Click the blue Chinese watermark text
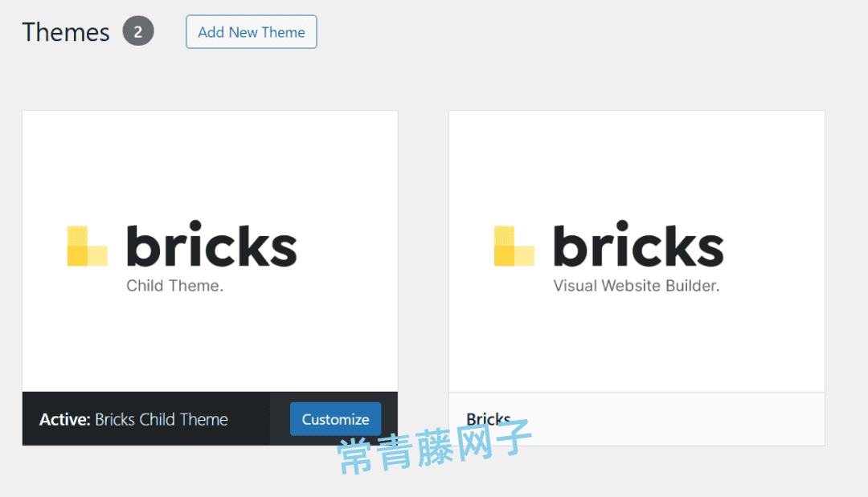 (434, 449)
